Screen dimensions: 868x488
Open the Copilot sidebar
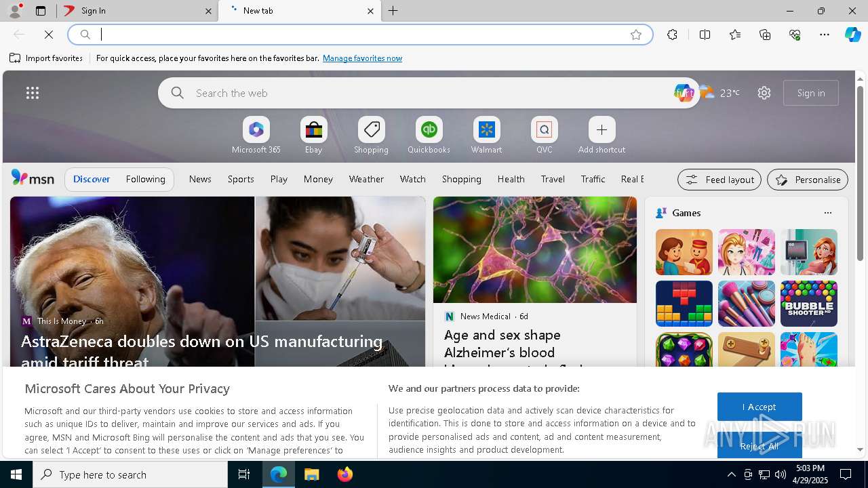(852, 35)
